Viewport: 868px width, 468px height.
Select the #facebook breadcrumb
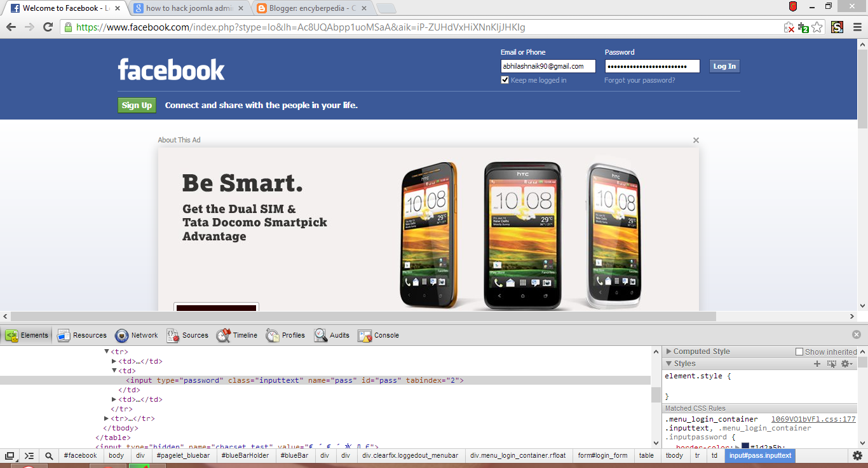[80, 456]
